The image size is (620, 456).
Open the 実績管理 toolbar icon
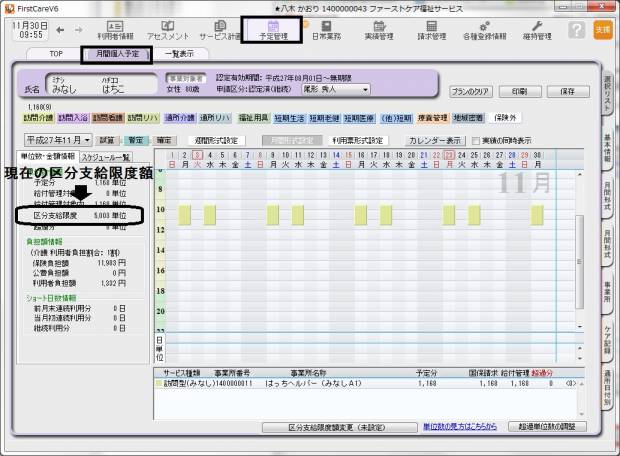click(380, 30)
